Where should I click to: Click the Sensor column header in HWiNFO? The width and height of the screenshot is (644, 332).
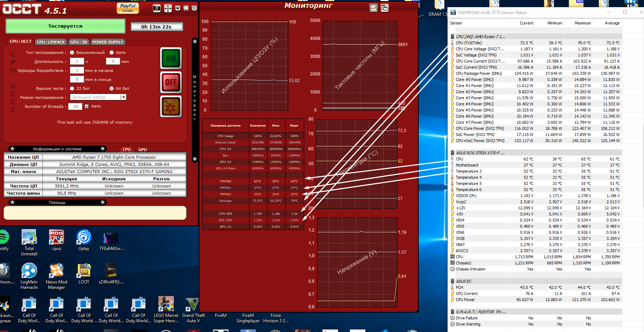pyautogui.click(x=477, y=23)
